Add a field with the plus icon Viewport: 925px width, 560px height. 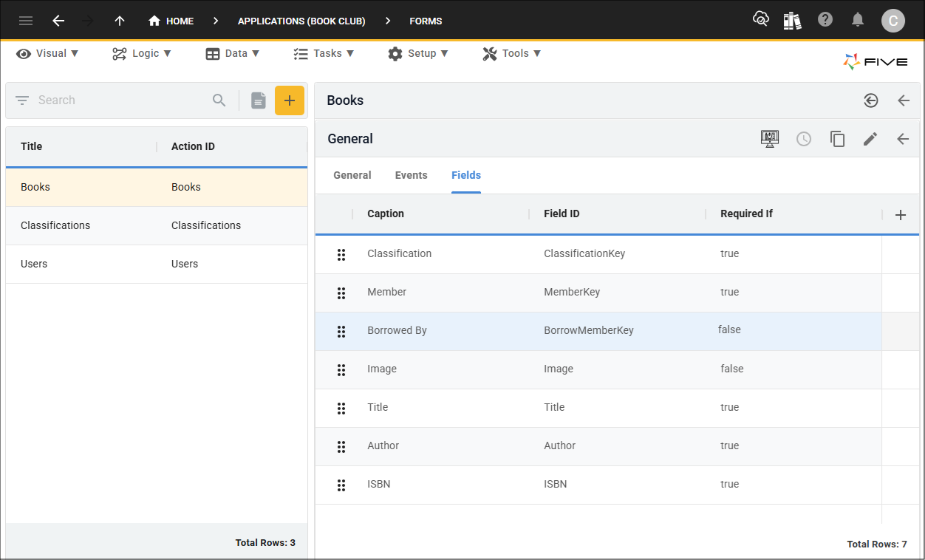point(901,215)
